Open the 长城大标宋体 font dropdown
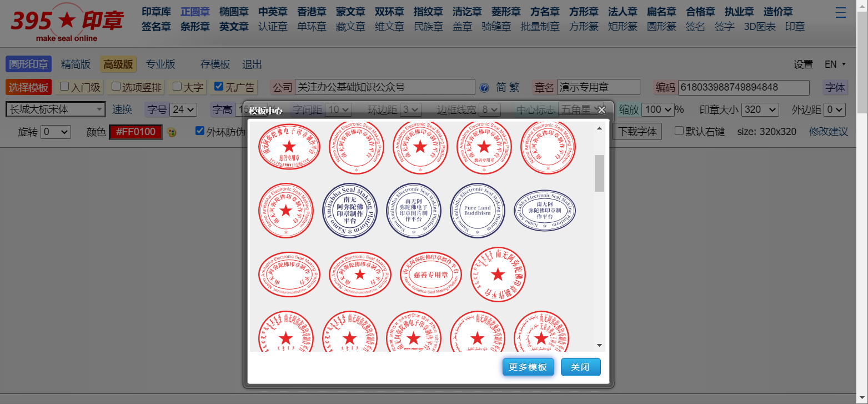Viewport: 868px width, 404px height. tap(56, 109)
